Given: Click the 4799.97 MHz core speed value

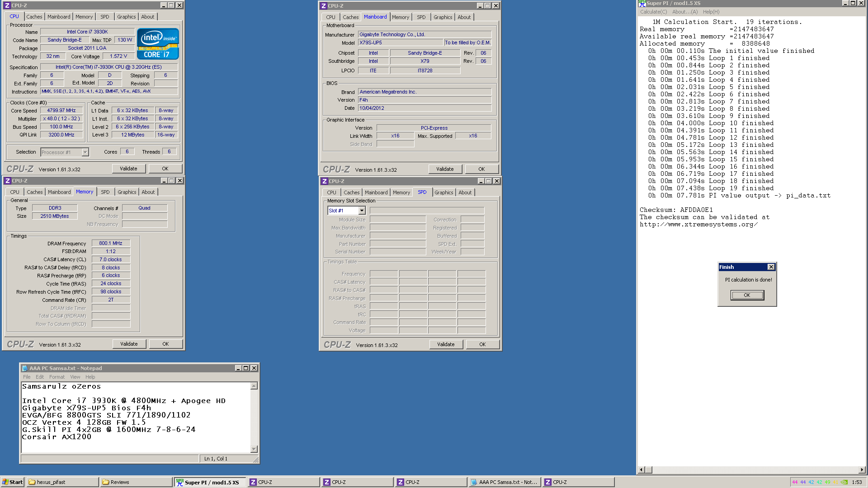Looking at the screenshot, I should click(61, 110).
